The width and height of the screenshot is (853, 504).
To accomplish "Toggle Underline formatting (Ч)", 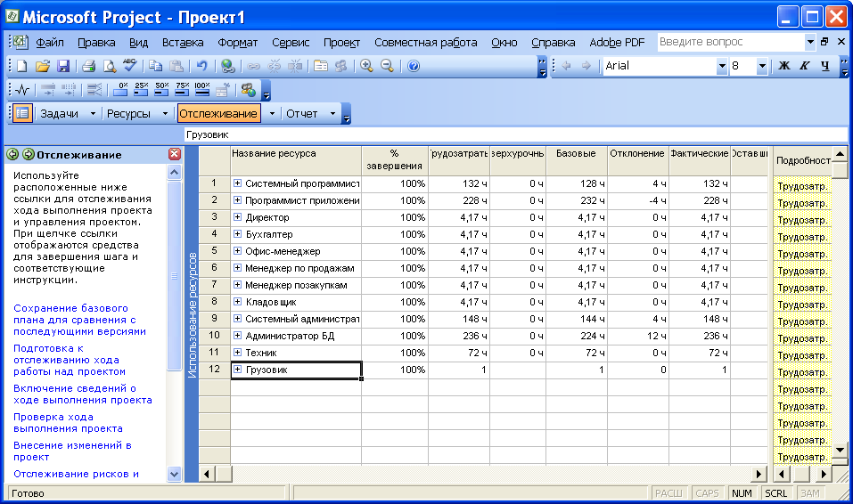I will coord(825,66).
